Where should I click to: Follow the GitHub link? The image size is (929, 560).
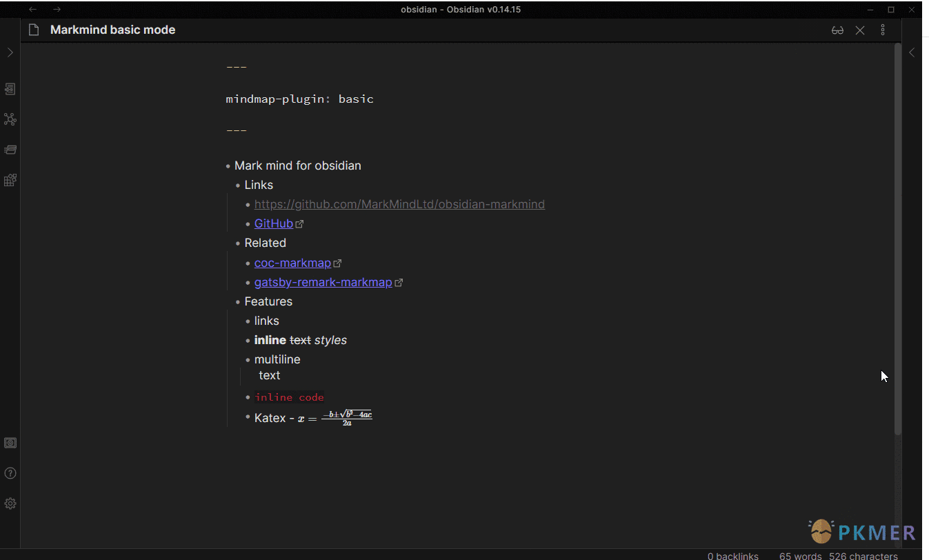274,223
